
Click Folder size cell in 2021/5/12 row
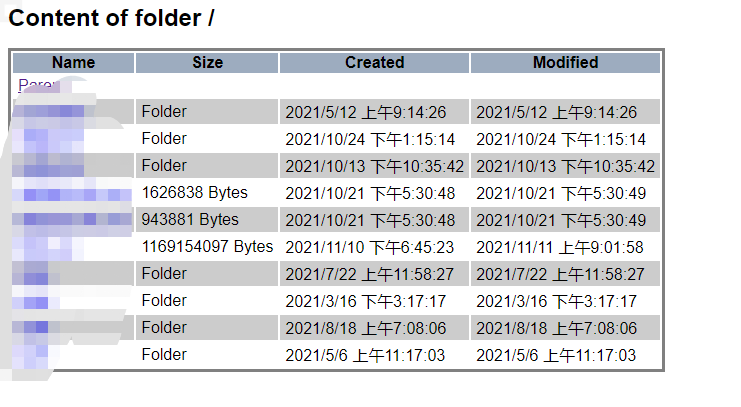coord(164,111)
